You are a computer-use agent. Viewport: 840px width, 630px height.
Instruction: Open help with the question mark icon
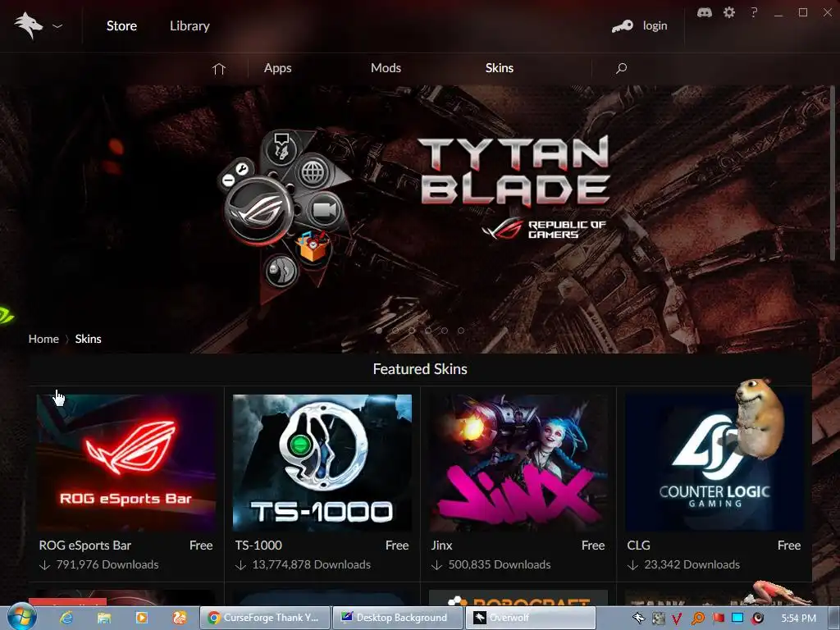point(754,11)
